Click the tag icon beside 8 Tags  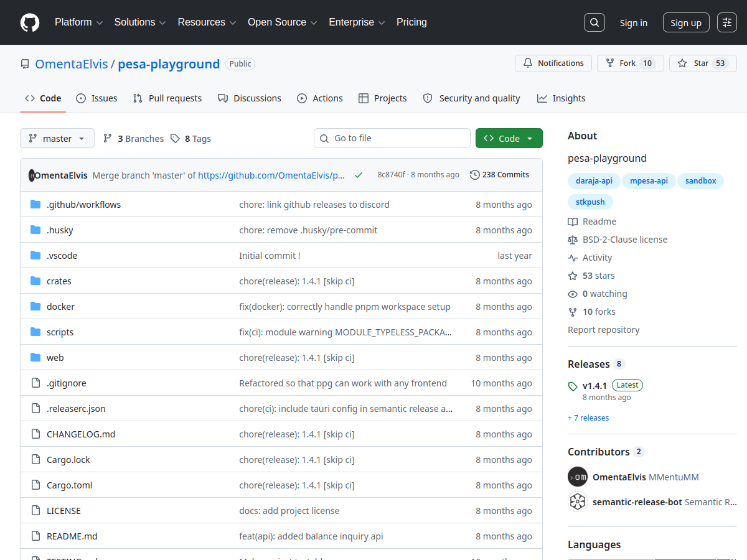pos(176,138)
